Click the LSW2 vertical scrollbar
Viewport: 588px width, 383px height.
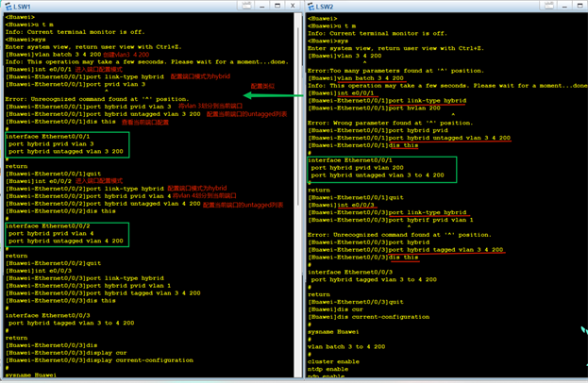pos(584,189)
